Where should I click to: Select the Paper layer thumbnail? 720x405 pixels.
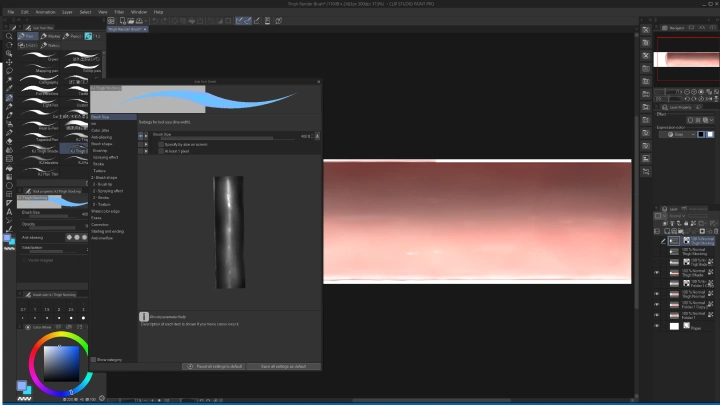(x=674, y=326)
